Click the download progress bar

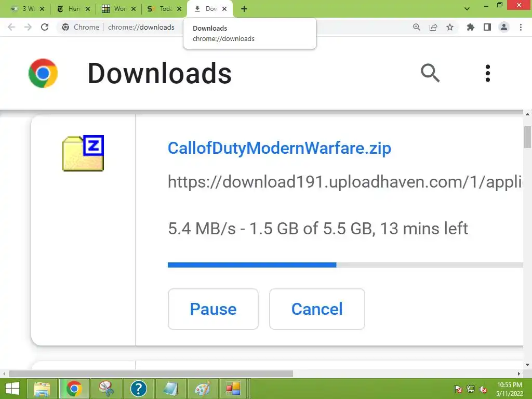pos(345,265)
